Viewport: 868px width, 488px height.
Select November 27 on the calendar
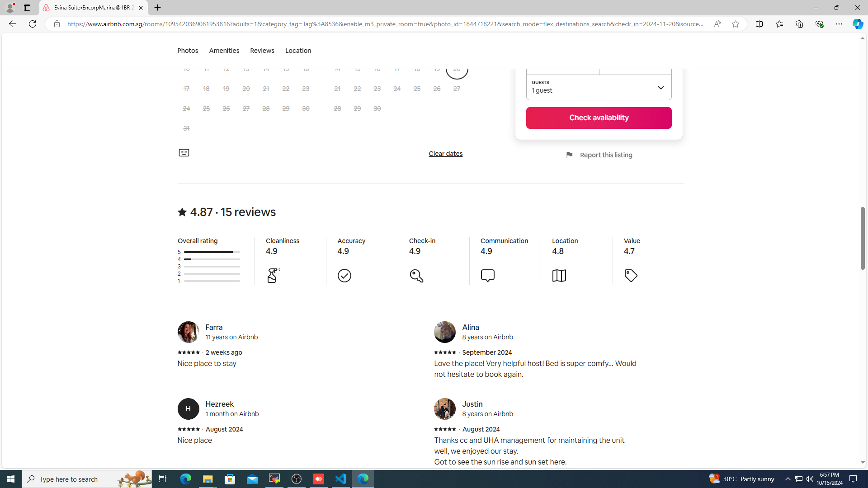coord(457,89)
